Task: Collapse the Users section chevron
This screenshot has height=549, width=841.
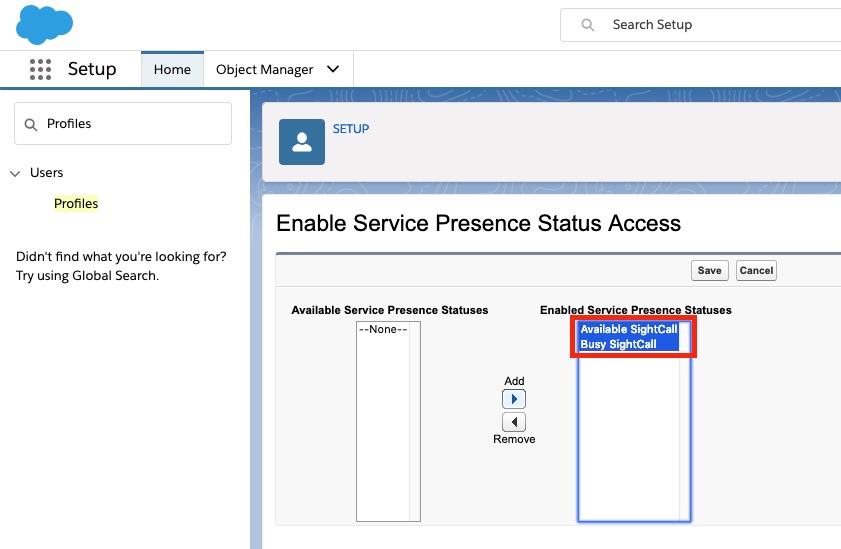Action: 15,173
